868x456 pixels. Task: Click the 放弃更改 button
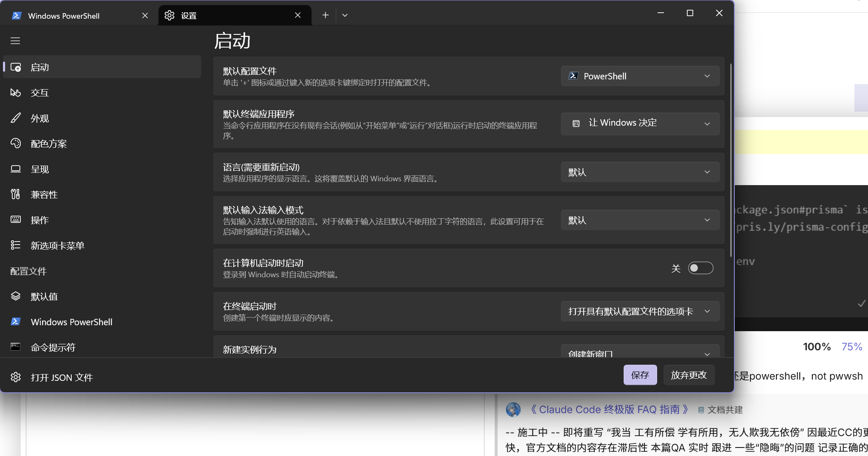coord(689,375)
